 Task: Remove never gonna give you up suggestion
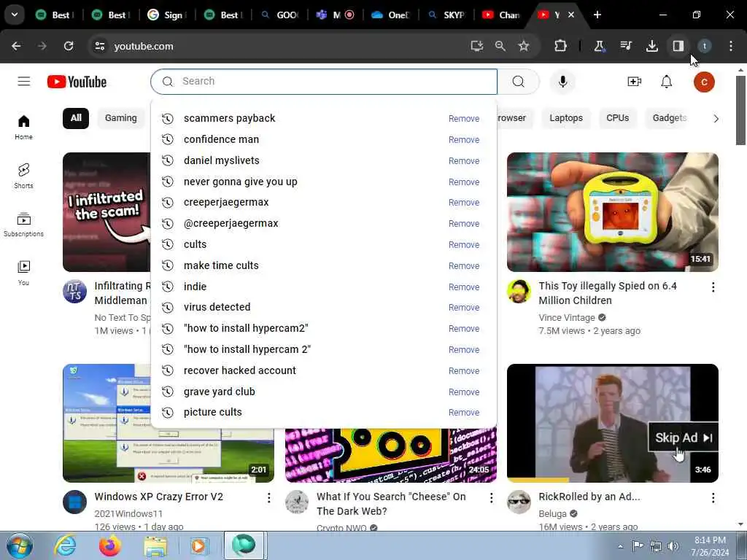pos(464,182)
